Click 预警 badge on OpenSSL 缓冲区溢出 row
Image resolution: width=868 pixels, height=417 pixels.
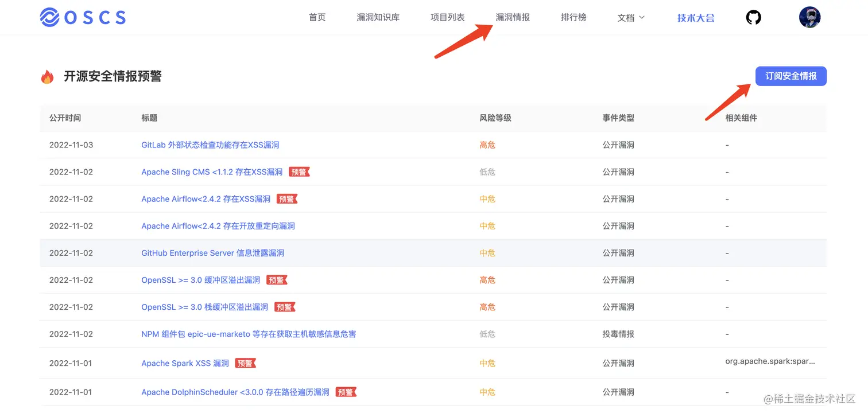(277, 280)
